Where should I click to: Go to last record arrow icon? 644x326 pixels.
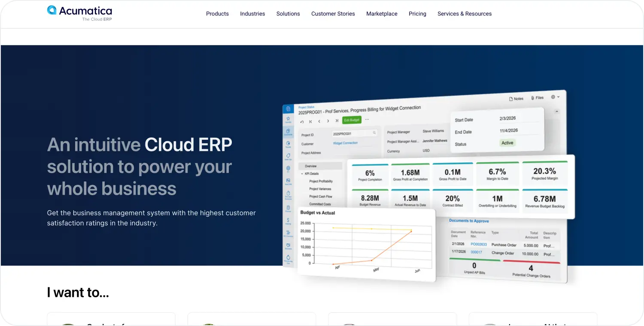(337, 121)
